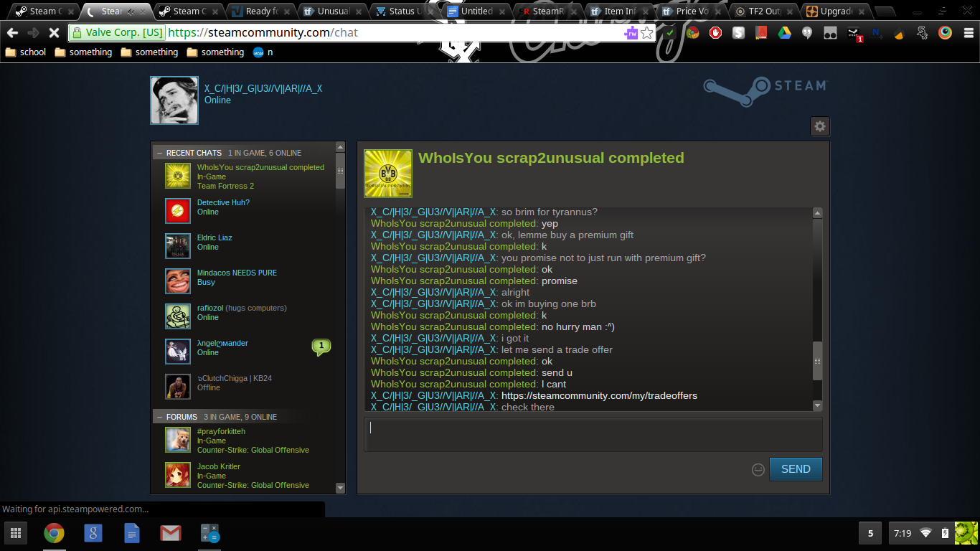Open the emoticon picker smiley icon
Image resolution: width=980 pixels, height=551 pixels.
[x=758, y=469]
